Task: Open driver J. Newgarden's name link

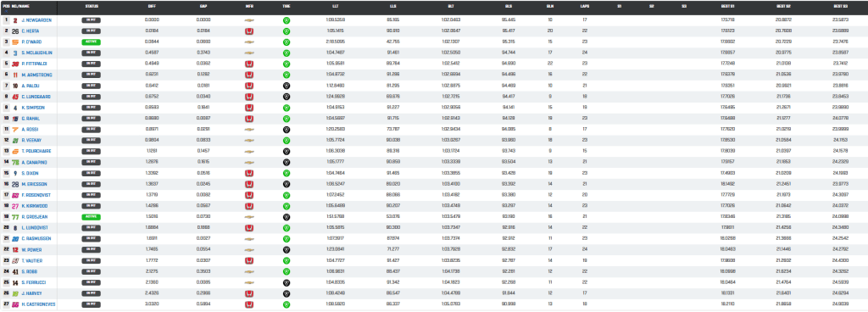Action: tap(36, 19)
